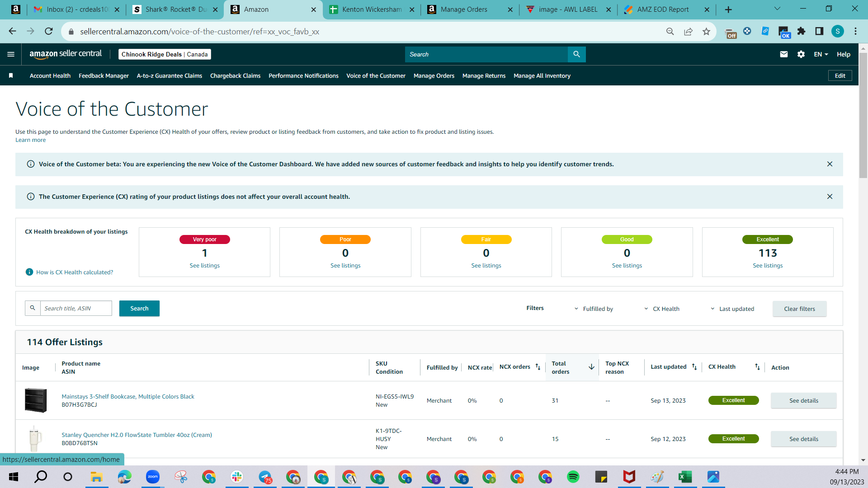Viewport: 868px width, 488px height.
Task: See details for Stanley Quencher Tumbler
Action: [803, 439]
